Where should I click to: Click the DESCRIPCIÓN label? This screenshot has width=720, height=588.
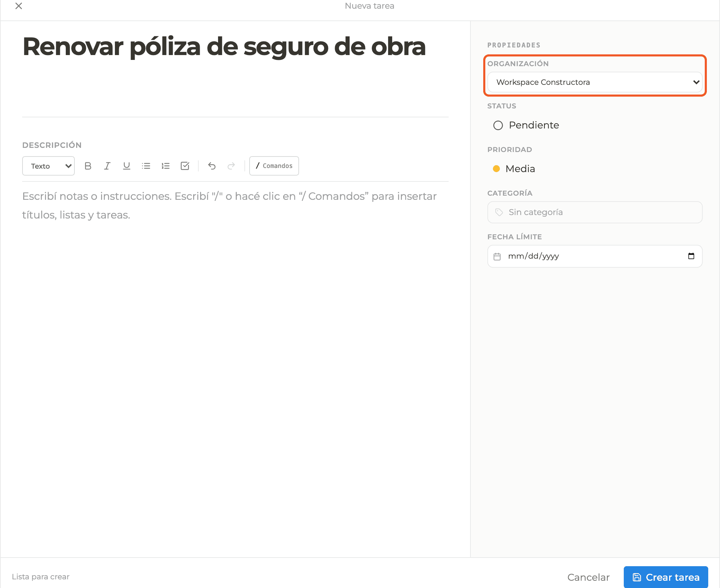click(x=52, y=145)
